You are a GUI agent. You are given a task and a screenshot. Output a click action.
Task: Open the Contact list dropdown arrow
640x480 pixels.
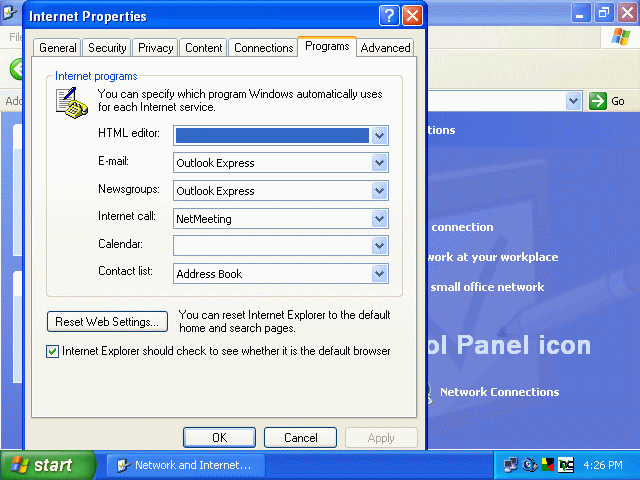pyautogui.click(x=380, y=273)
